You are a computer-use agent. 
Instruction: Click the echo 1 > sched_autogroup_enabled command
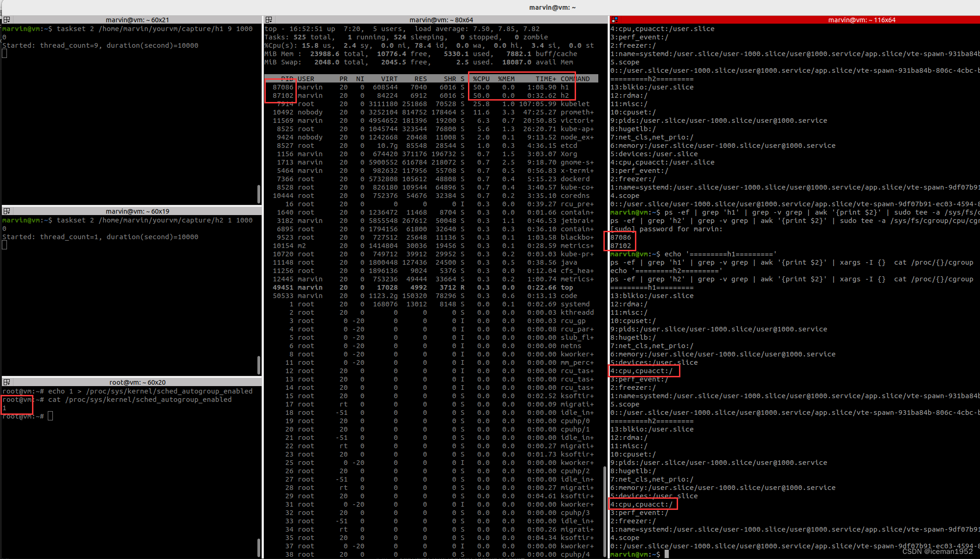(150, 391)
